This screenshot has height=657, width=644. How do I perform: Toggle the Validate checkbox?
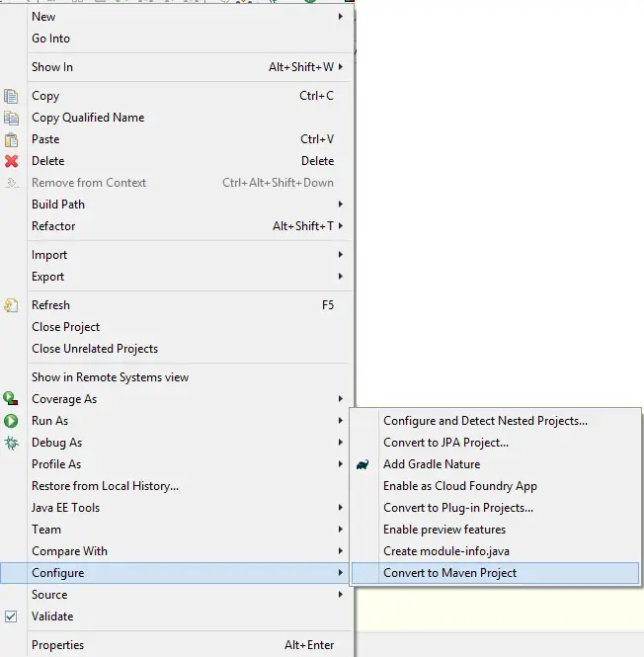12,616
